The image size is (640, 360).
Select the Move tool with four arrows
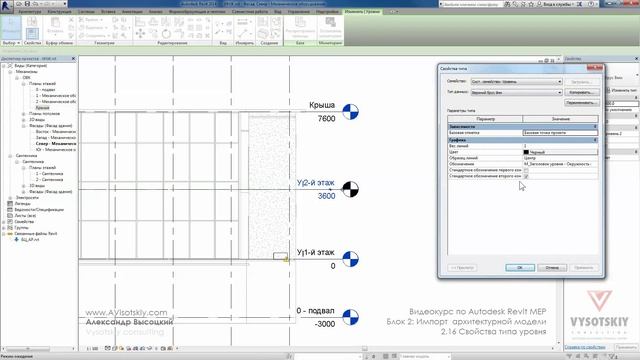click(140, 33)
